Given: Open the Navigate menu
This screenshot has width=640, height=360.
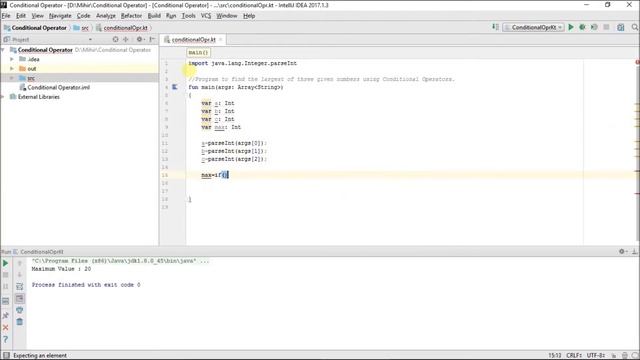Looking at the screenshot, I should pyautogui.click(x=60, y=16).
